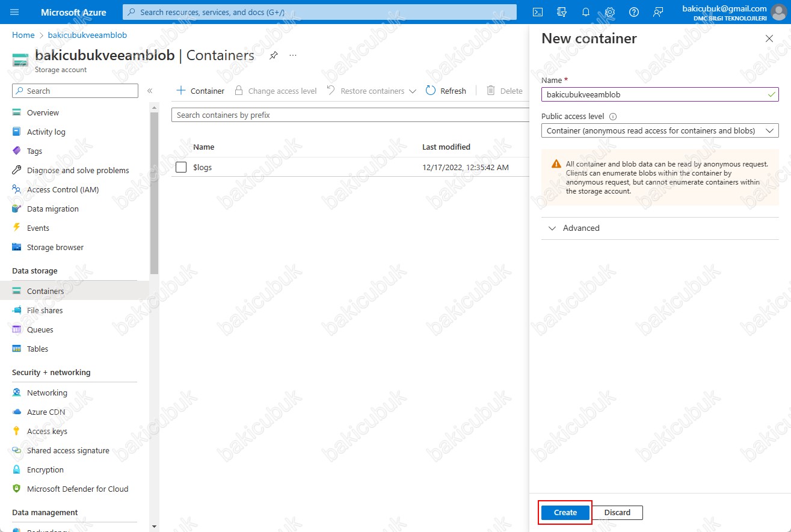
Task: Sort by the Name column header
Action: [204, 147]
